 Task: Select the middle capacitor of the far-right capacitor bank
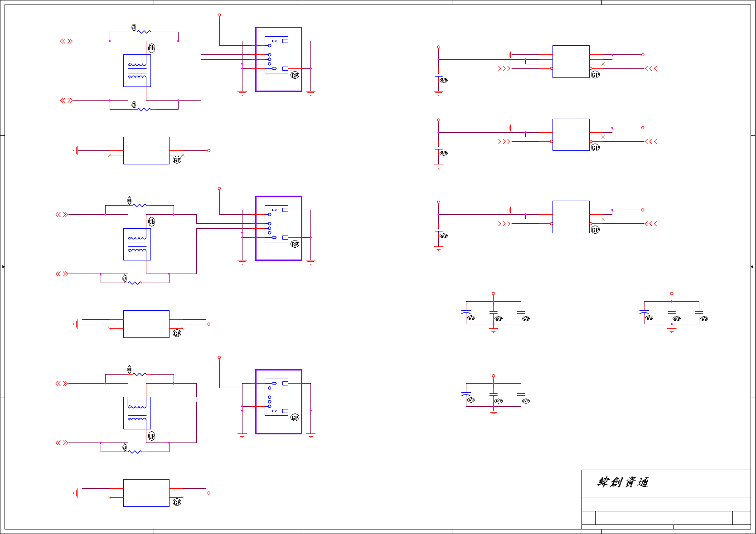tap(672, 313)
